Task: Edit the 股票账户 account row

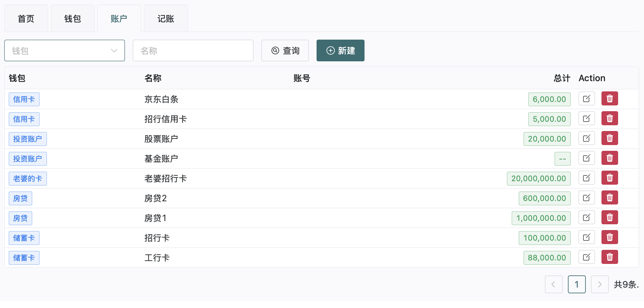Action: pyautogui.click(x=586, y=138)
